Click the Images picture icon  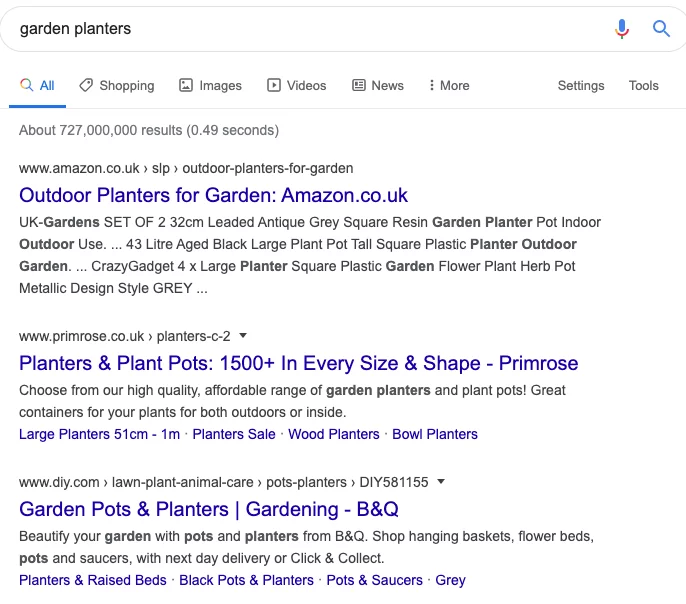186,85
